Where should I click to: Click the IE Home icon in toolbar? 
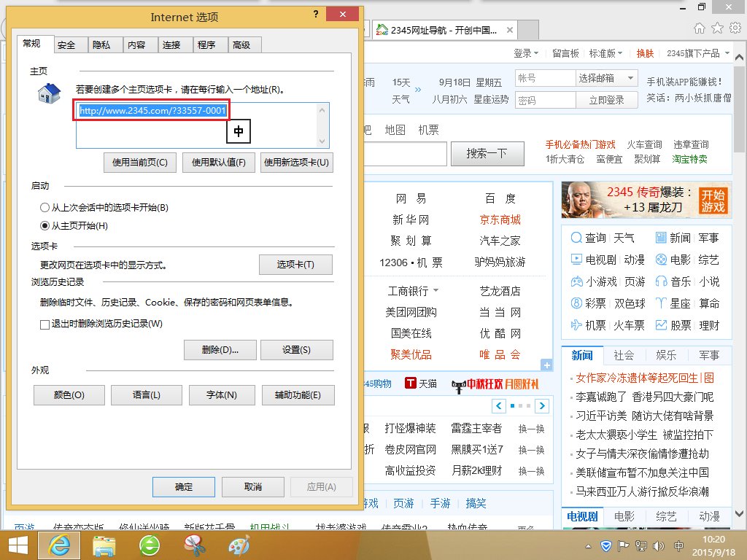tap(700, 28)
